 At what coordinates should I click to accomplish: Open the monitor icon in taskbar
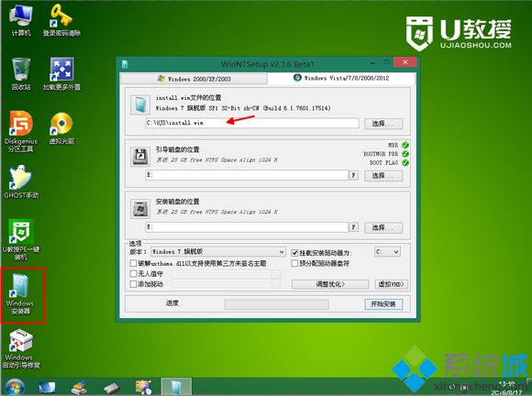click(x=47, y=387)
